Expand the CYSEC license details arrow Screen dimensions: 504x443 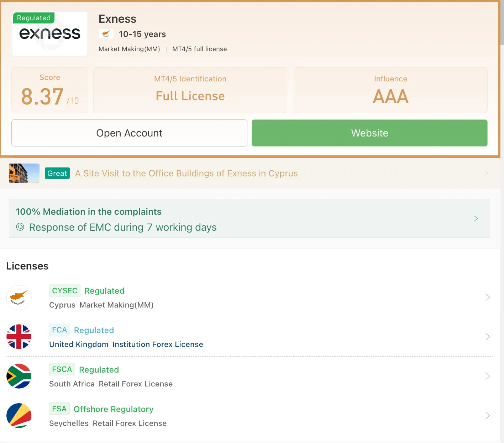coord(488,297)
